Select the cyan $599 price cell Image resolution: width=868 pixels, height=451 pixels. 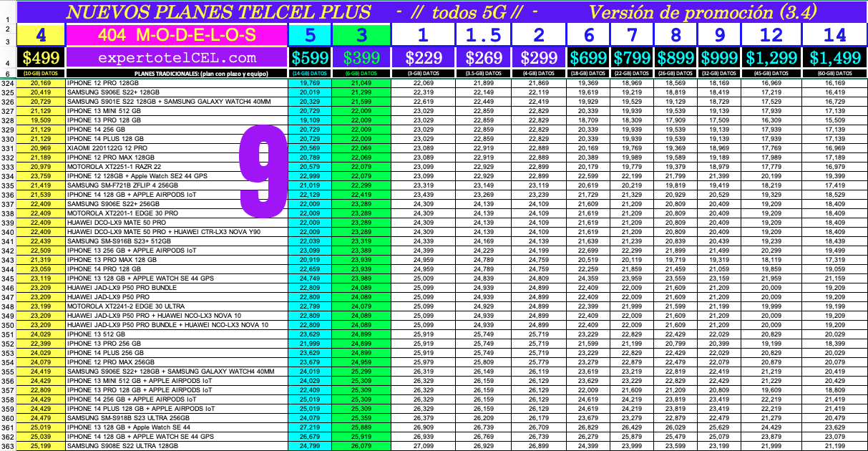click(x=310, y=58)
